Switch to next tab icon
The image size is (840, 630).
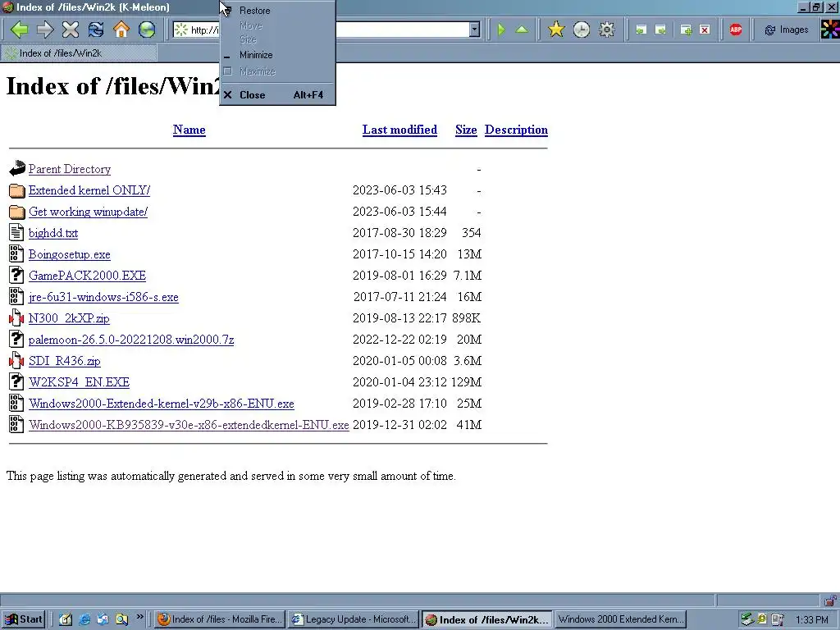click(660, 30)
